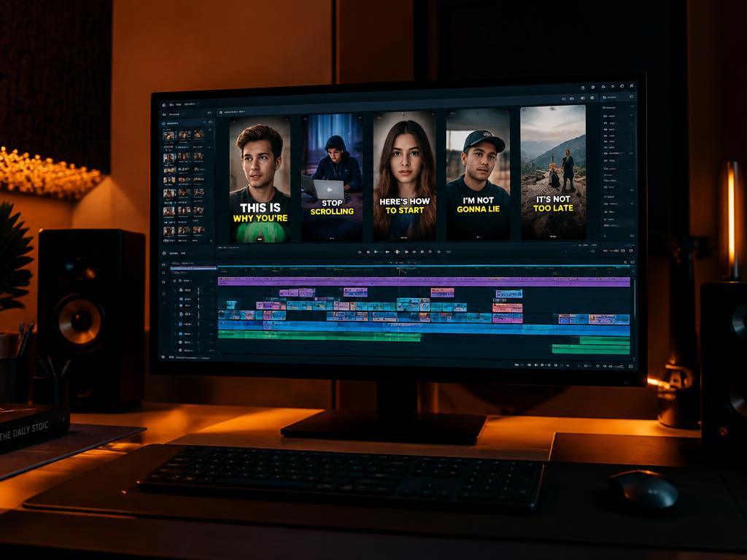Screen dimensions: 747x560
Task: Open the first thumbnail in the media bin
Action: pos(169,136)
